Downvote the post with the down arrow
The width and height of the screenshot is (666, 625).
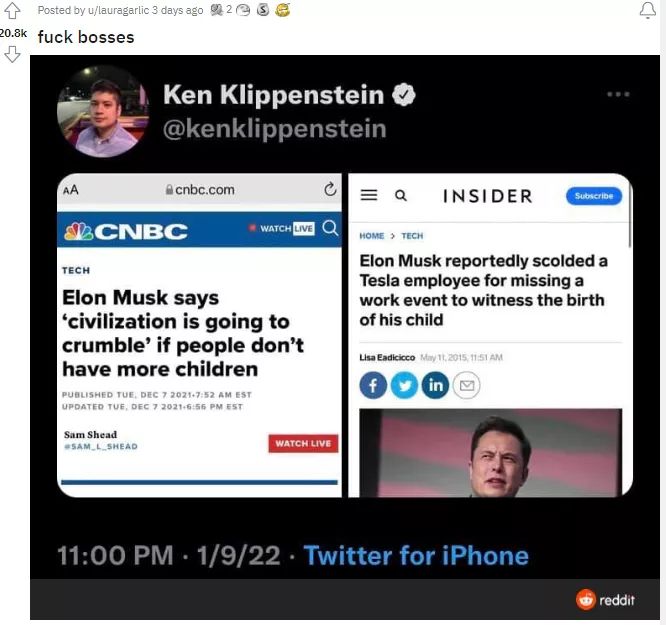click(12, 54)
